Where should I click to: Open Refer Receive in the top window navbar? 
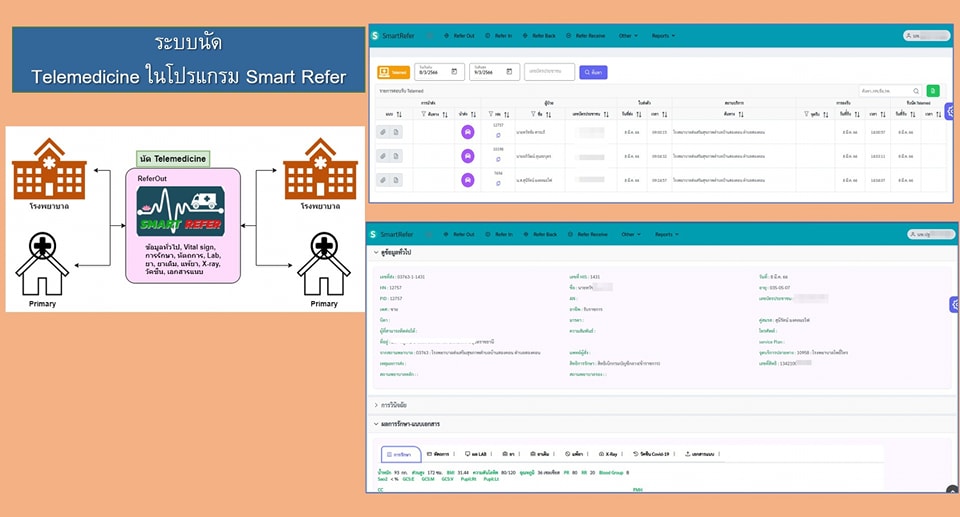tap(586, 36)
